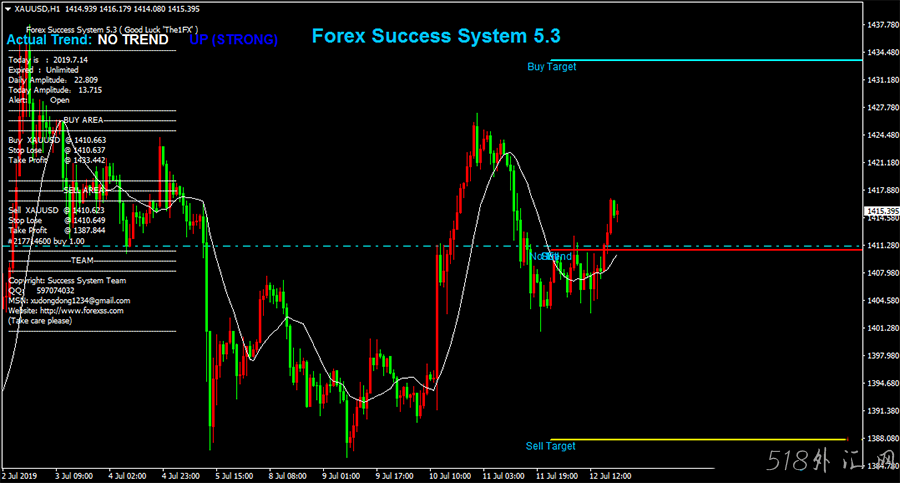Viewport: 900px width, 483px height.
Task: Click Take Profit @ 1387.844 line
Action: click(x=57, y=230)
